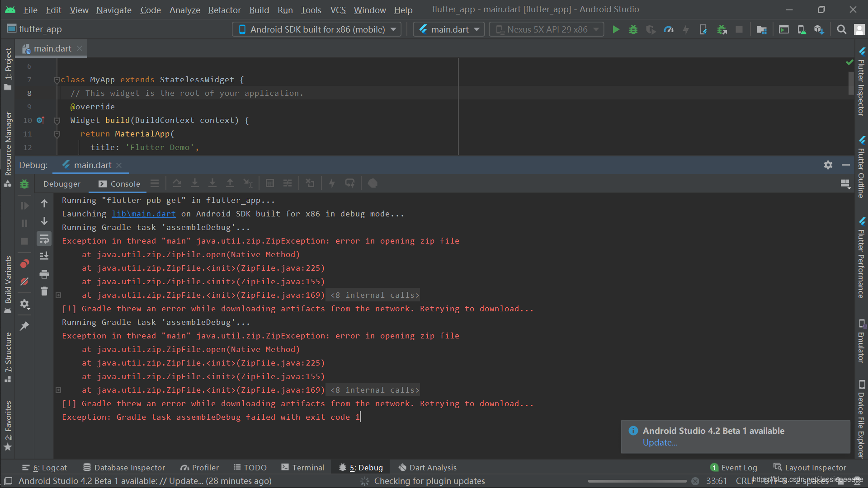Open SDK Manager icon
This screenshot has width=868, height=488.
pos(819,30)
